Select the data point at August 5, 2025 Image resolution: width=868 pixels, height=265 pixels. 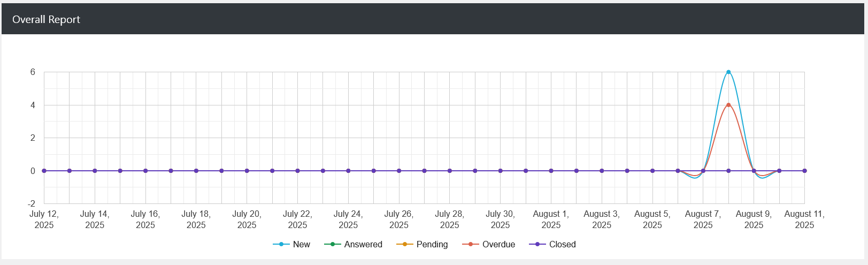point(652,171)
